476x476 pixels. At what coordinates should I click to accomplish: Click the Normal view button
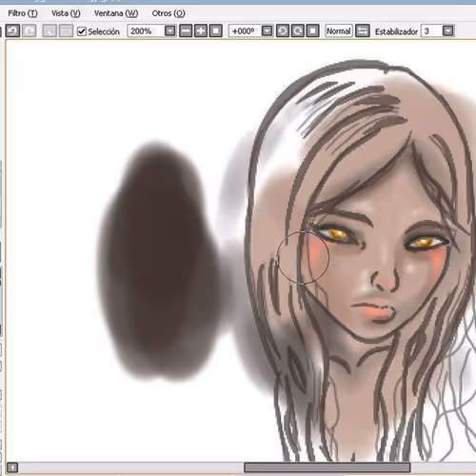click(x=339, y=31)
